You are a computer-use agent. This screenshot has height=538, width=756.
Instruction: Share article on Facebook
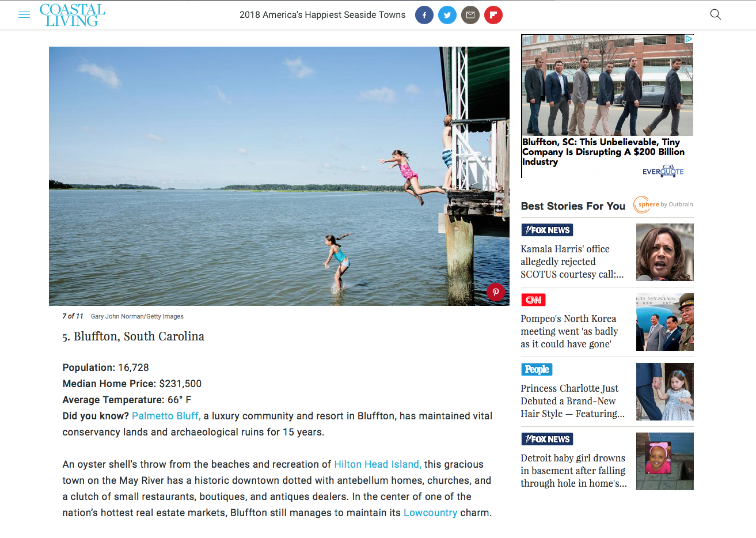(x=424, y=15)
